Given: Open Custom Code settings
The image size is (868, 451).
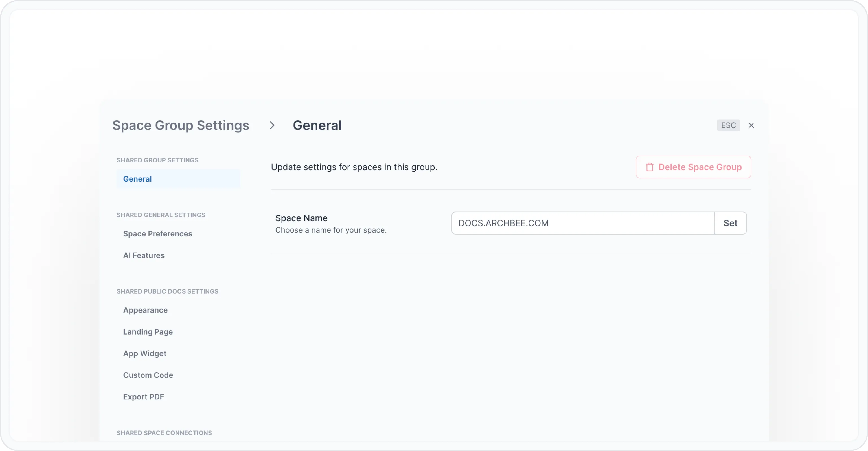Looking at the screenshot, I should [x=148, y=375].
